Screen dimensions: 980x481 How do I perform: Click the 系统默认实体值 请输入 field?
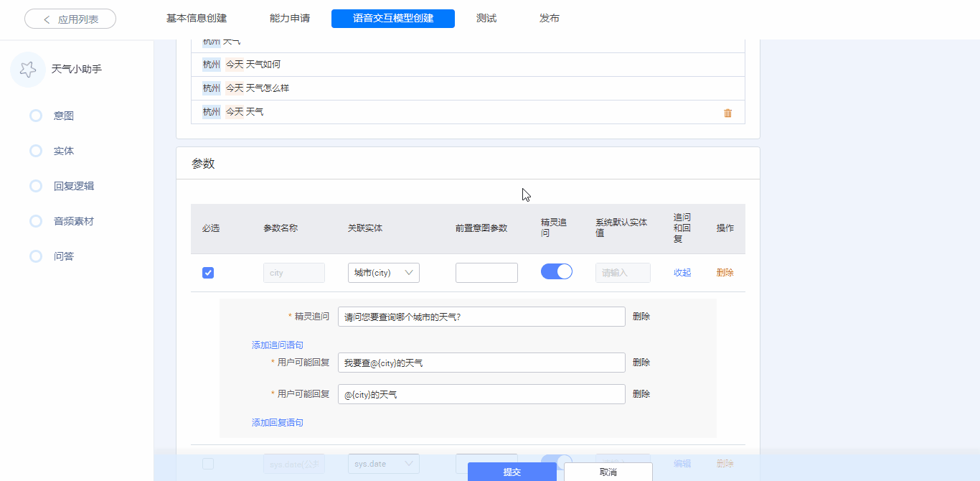click(623, 273)
